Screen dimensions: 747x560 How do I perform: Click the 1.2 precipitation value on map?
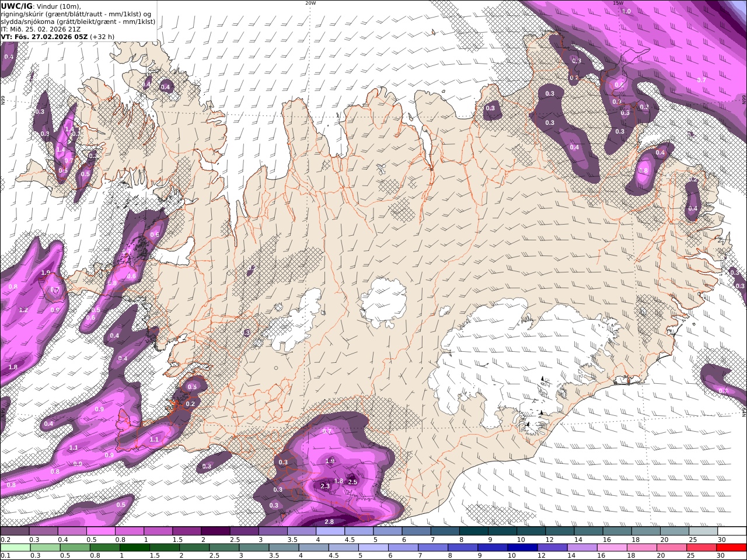pyautogui.click(x=23, y=310)
